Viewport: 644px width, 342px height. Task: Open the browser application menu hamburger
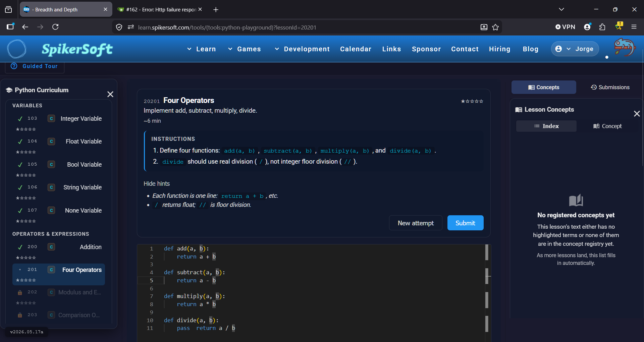pyautogui.click(x=634, y=27)
